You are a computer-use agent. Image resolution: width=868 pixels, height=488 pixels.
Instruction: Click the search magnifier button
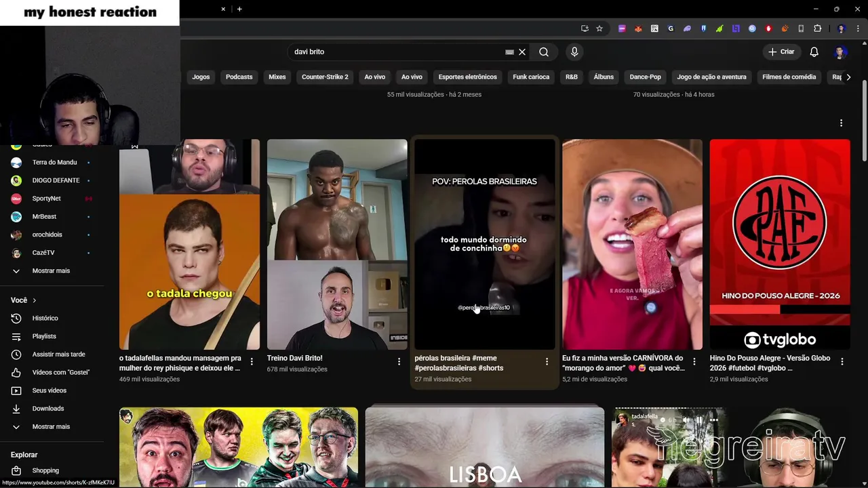click(x=544, y=52)
